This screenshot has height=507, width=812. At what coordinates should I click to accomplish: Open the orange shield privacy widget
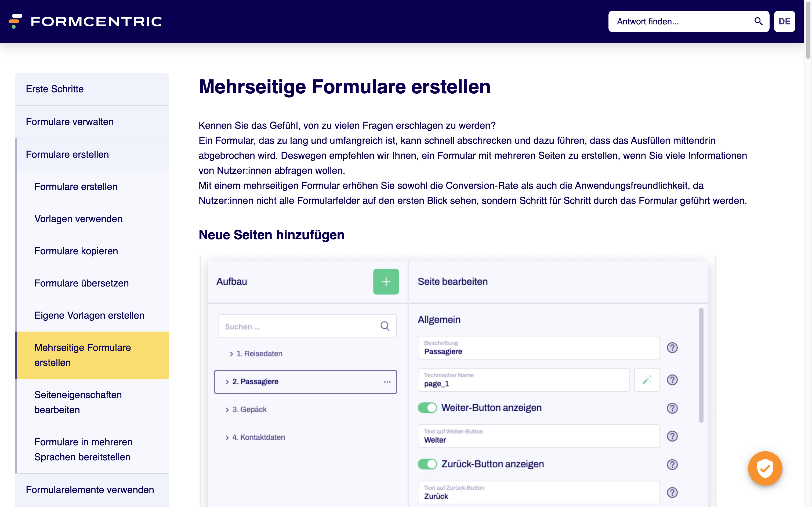[x=765, y=468]
